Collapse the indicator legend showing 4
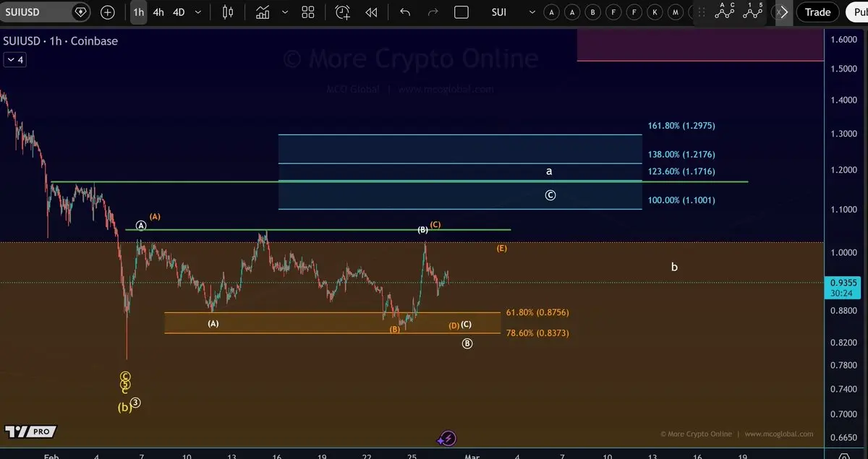The image size is (868, 459). tap(14, 60)
